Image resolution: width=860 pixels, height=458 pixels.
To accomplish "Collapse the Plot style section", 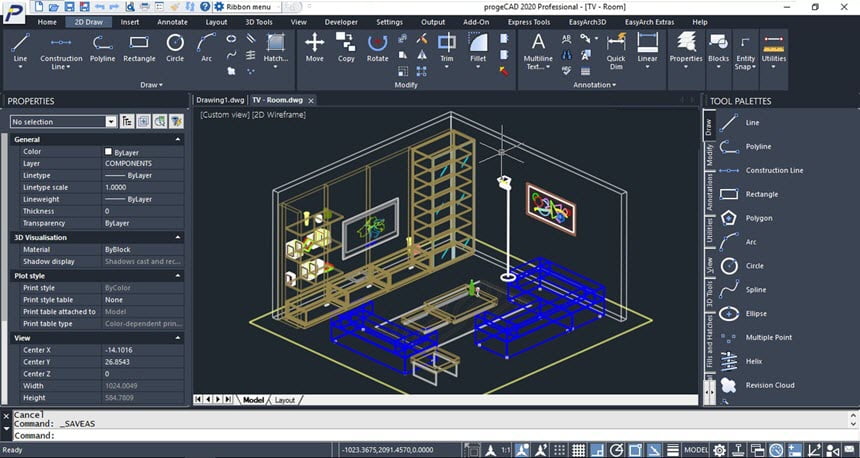I will [x=178, y=275].
